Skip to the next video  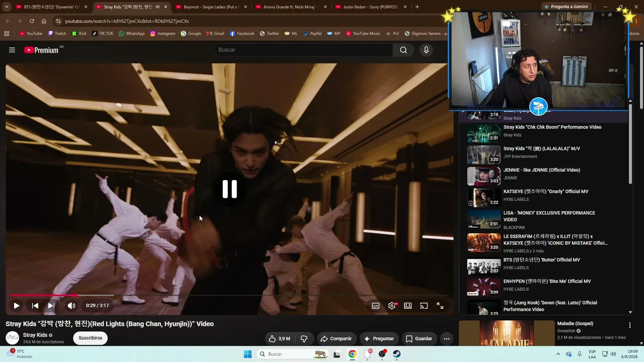51,305
